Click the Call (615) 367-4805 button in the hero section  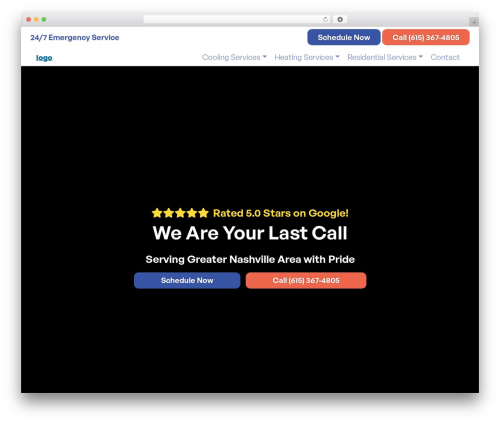(306, 280)
